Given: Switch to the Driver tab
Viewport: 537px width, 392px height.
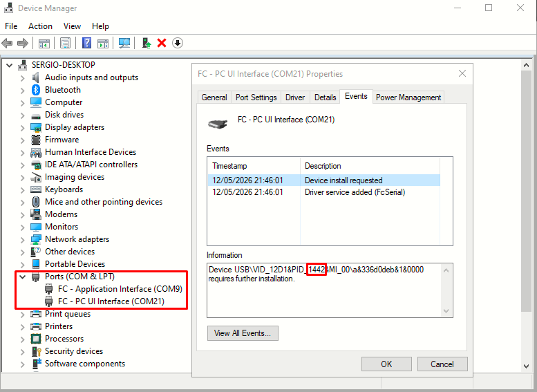Looking at the screenshot, I should tap(295, 97).
